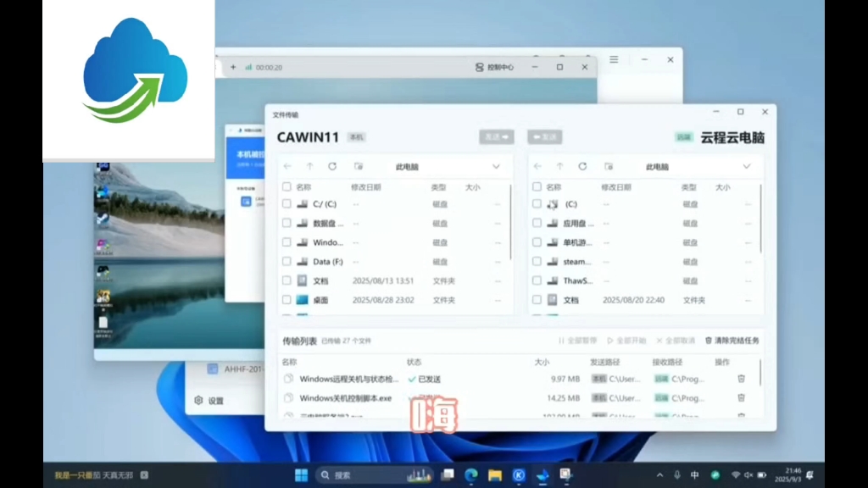Check the select-all box in remote pane header
868x488 pixels.
(537, 187)
